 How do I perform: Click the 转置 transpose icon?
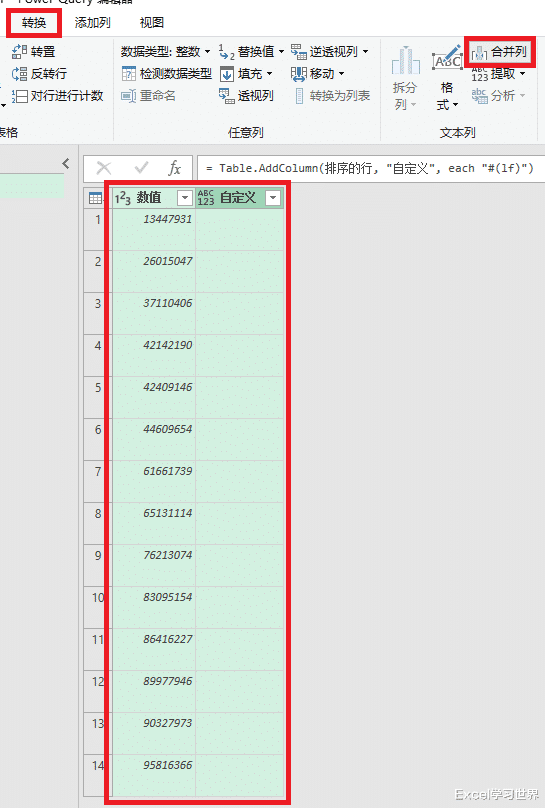pyautogui.click(x=20, y=52)
